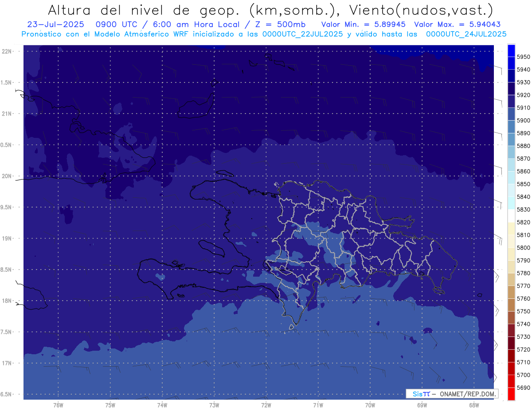Click the '69W' longitude axis label
This screenshot has width=532, height=411.
(422, 405)
